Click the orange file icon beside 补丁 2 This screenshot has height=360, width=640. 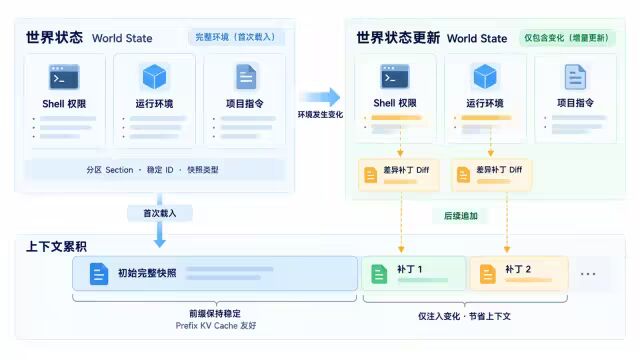pos(487,274)
